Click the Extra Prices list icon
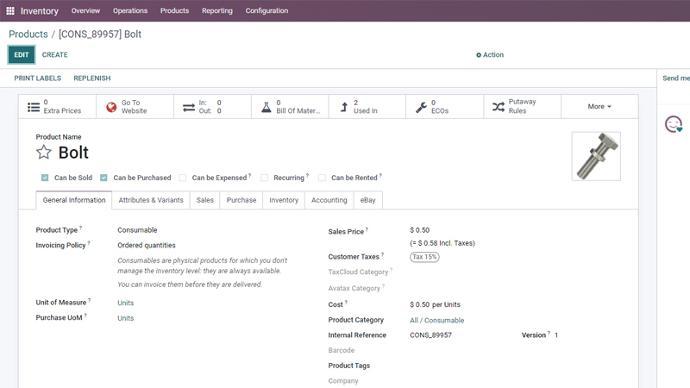690x388 pixels. (33, 107)
